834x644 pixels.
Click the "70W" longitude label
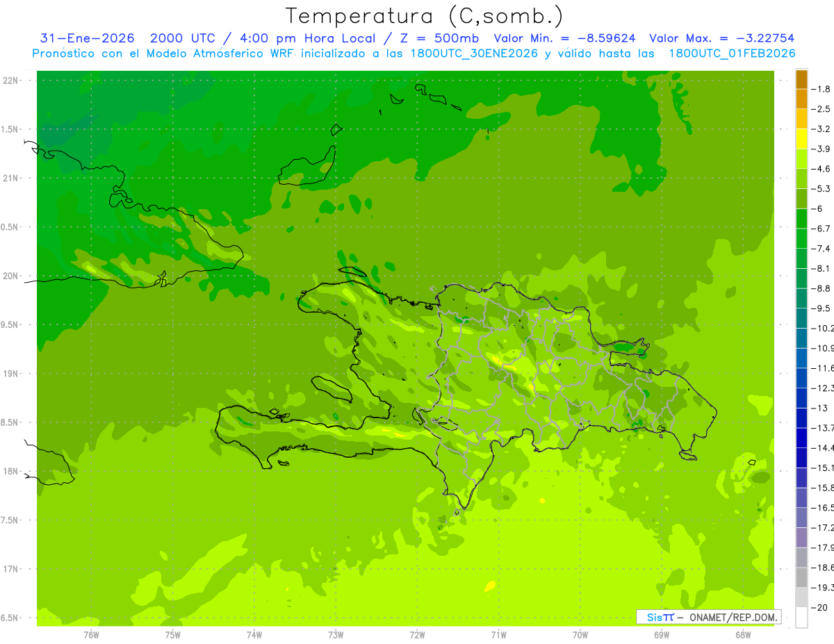580,634
